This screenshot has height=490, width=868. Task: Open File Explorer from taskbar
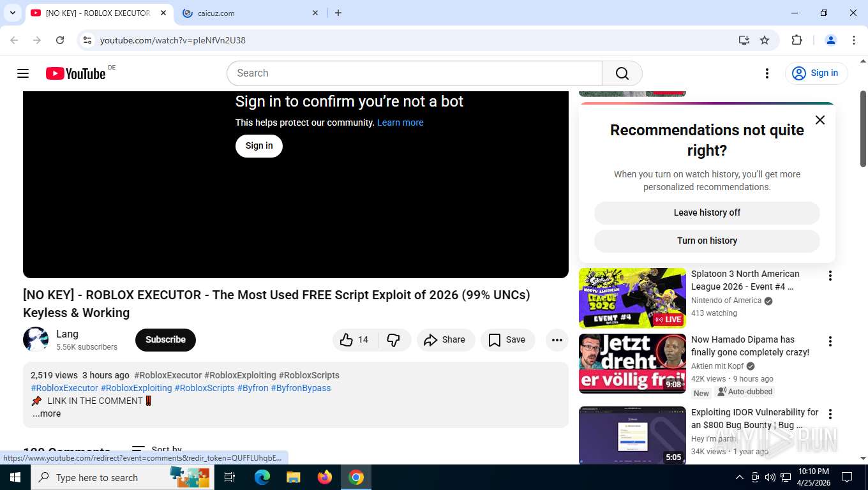pos(293,477)
